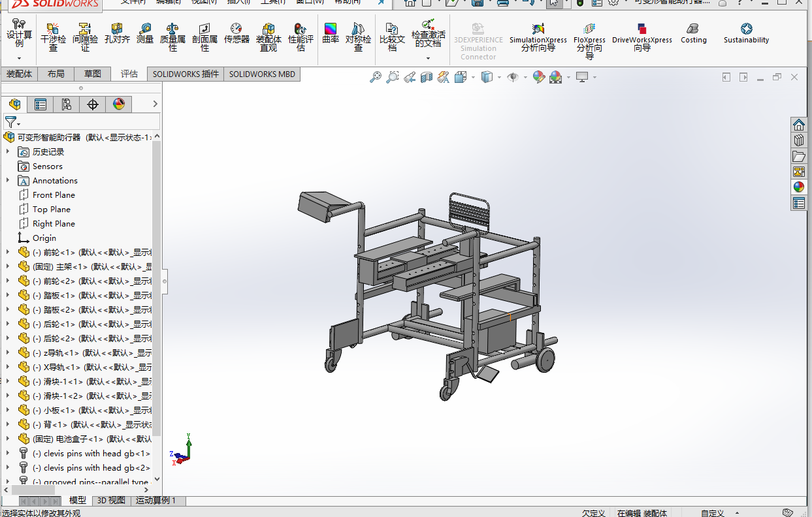Open the DisplayManager tab icon
This screenshot has width=812, height=517.
click(x=119, y=104)
